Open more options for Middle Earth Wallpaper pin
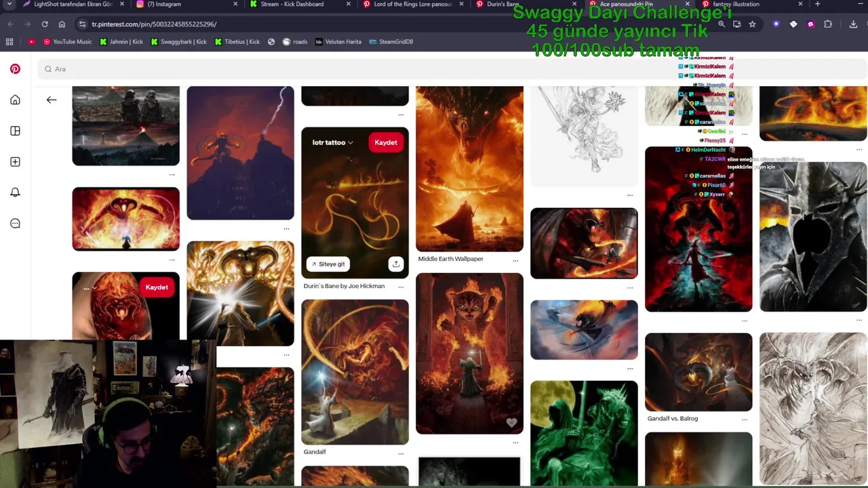 pos(515,260)
